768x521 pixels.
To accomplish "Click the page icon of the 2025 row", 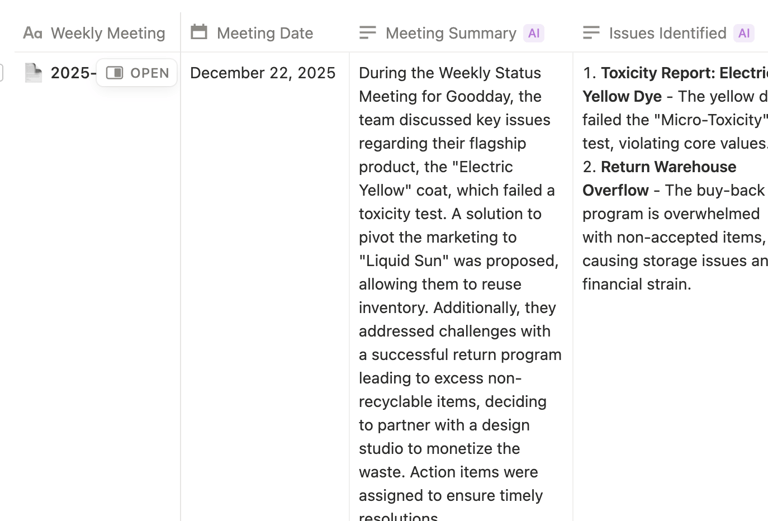I will [34, 72].
